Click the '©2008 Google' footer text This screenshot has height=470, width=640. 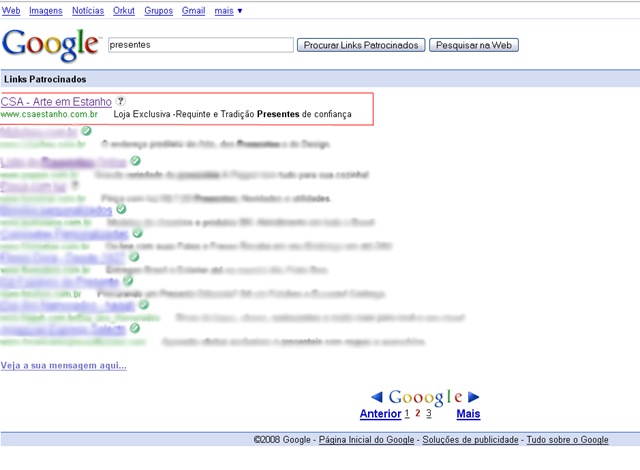[x=282, y=440]
